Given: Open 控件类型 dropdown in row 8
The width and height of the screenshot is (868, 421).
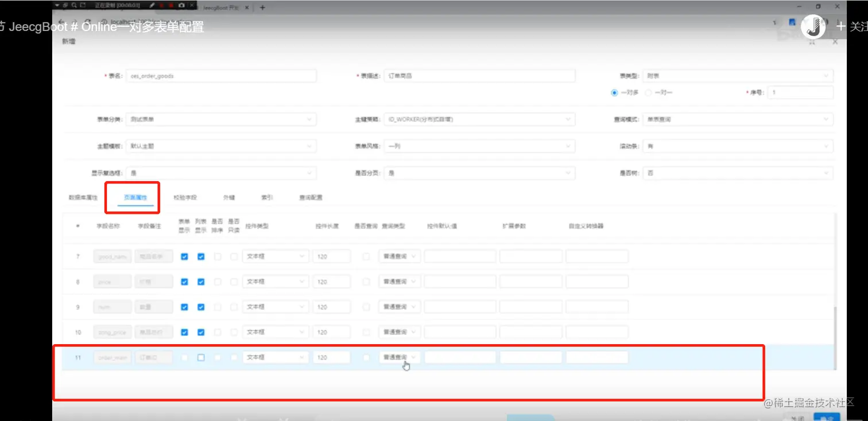Looking at the screenshot, I should point(276,282).
